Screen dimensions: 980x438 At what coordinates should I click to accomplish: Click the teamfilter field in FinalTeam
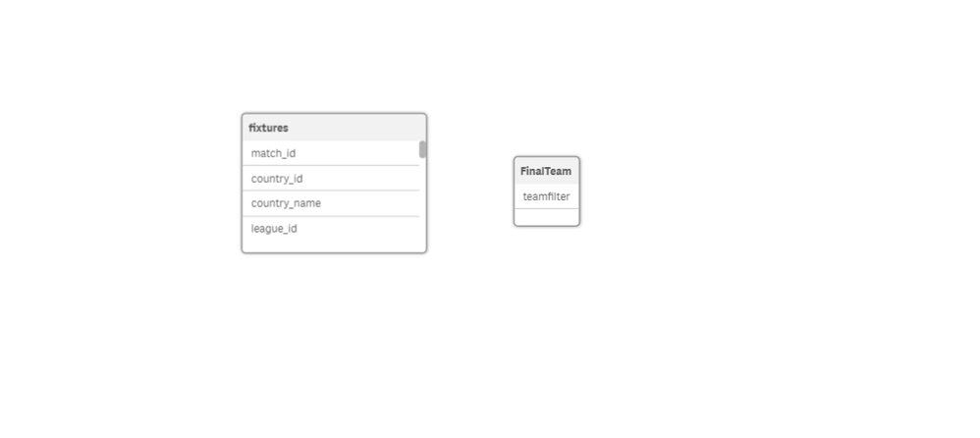tap(546, 196)
